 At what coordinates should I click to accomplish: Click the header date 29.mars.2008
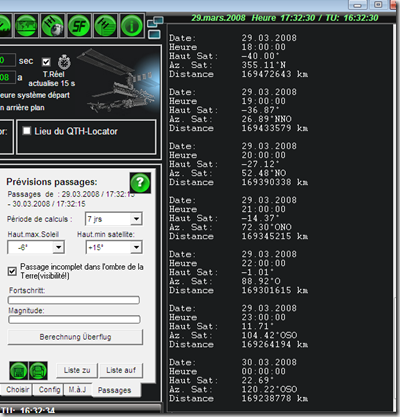click(x=218, y=18)
